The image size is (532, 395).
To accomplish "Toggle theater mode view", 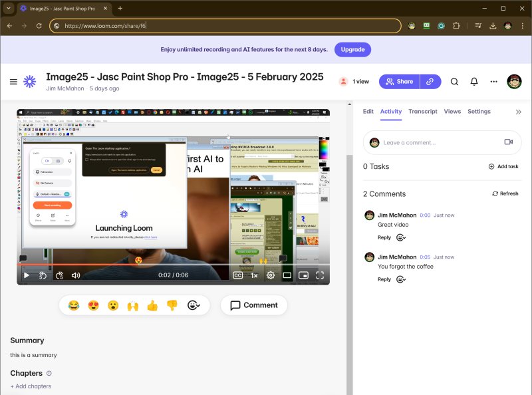I will [287, 275].
